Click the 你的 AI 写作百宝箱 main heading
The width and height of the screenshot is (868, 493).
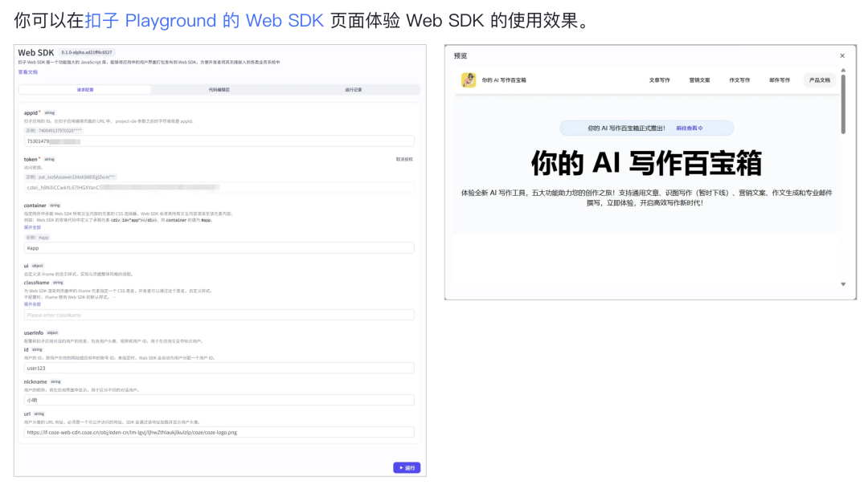[x=646, y=163]
